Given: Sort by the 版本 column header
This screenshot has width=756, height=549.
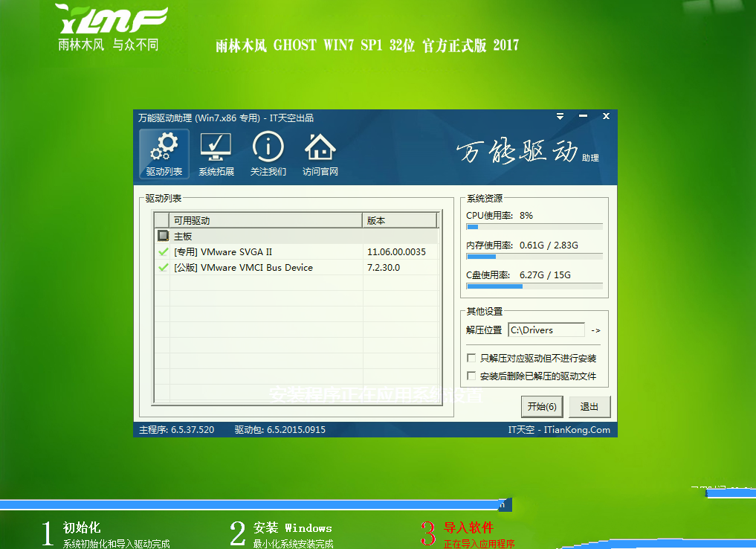Looking at the screenshot, I should pos(400,220).
